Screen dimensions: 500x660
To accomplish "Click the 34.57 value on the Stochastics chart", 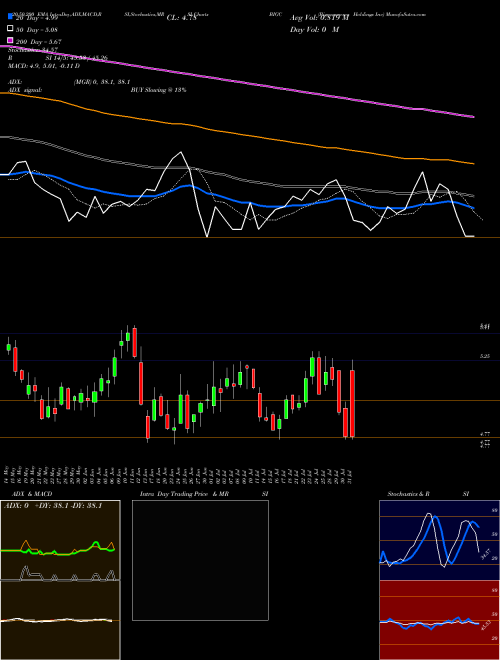I will pyautogui.click(x=485, y=554).
